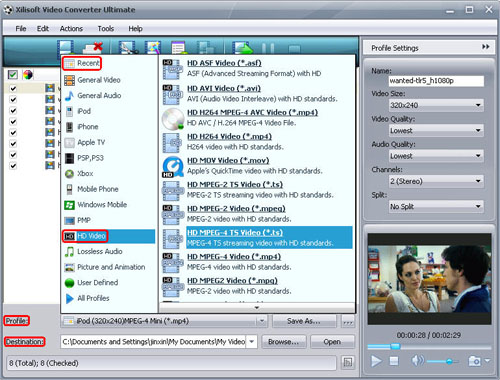Viewport: 500px width, 380px height.
Task: Click the snapshot camera icon
Action: 475,361
